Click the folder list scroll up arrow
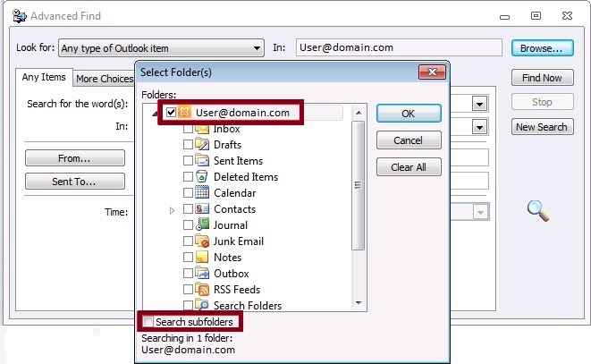Screen dimensions: 591x364 click(x=359, y=113)
